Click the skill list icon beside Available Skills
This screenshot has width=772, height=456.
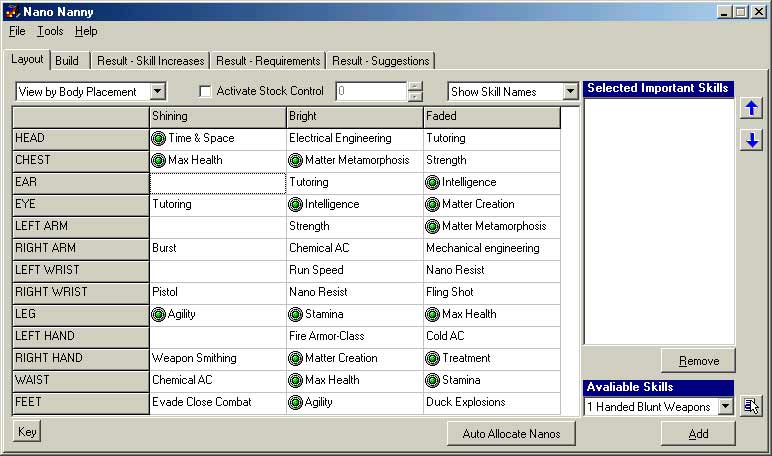click(x=751, y=406)
